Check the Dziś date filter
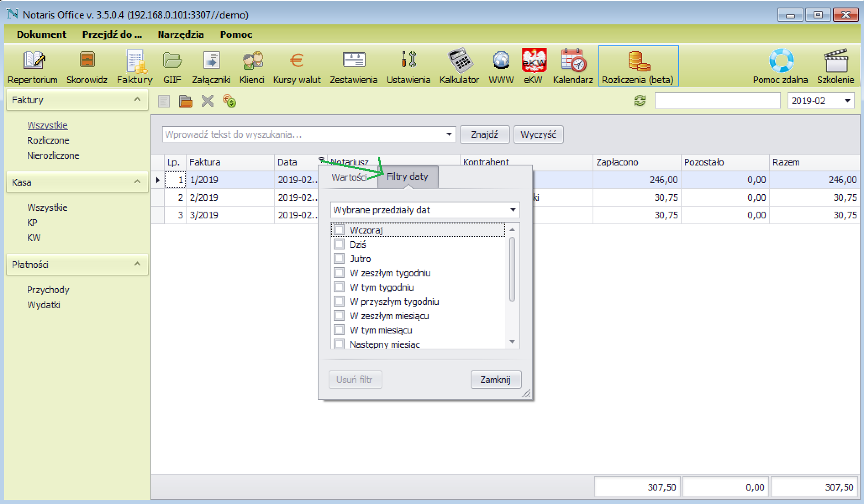The image size is (864, 504). point(339,244)
